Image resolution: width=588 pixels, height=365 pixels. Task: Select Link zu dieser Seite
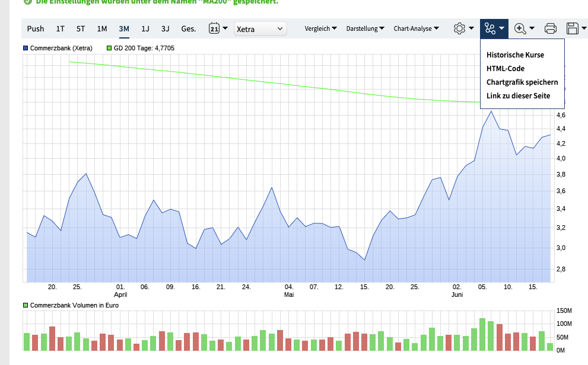click(518, 96)
